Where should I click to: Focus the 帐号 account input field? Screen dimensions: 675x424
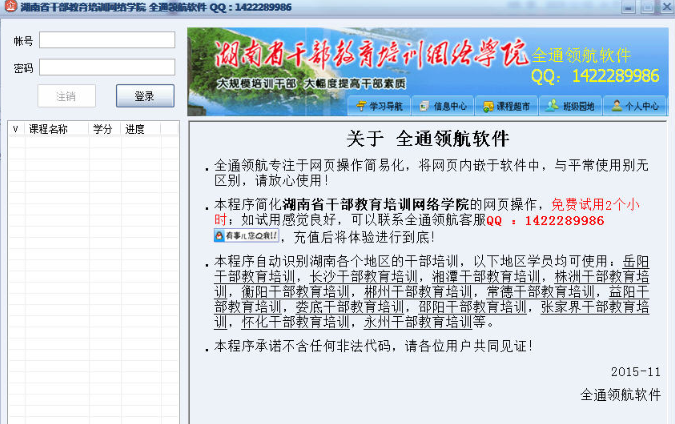[x=107, y=41]
